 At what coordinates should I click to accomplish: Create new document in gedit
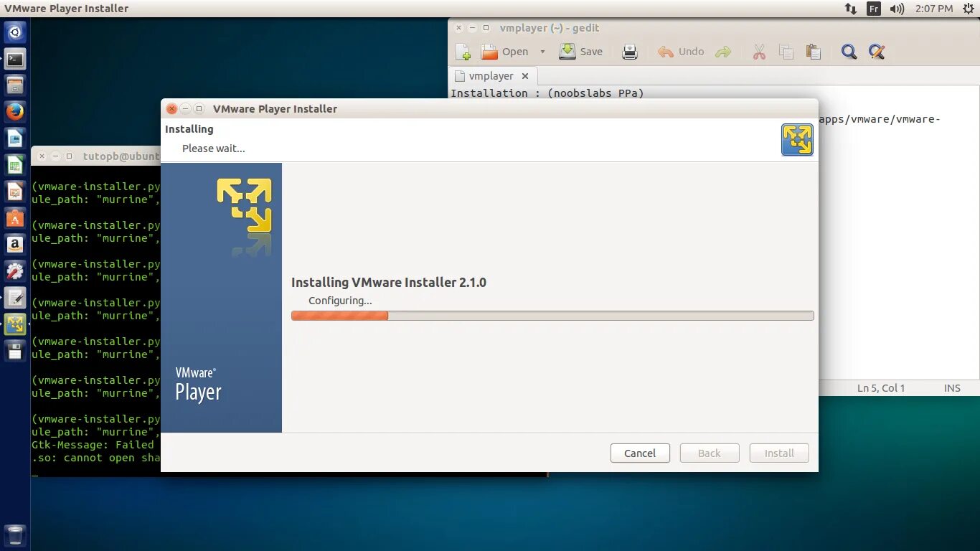click(463, 52)
